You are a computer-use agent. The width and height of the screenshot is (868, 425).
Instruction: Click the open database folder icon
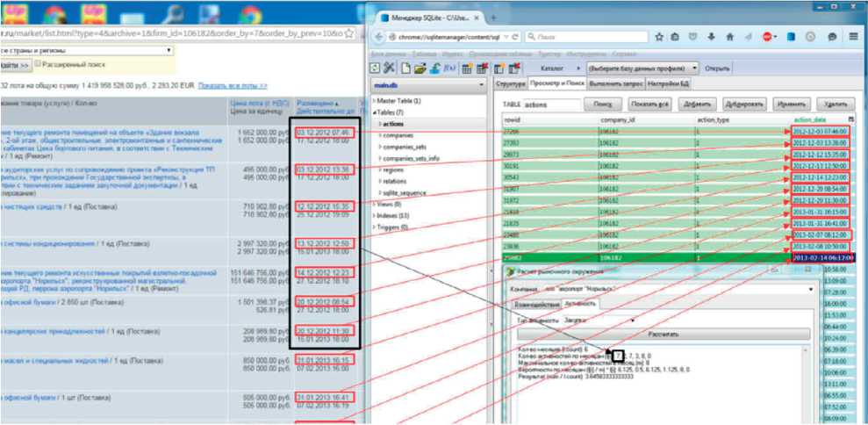coord(420,68)
